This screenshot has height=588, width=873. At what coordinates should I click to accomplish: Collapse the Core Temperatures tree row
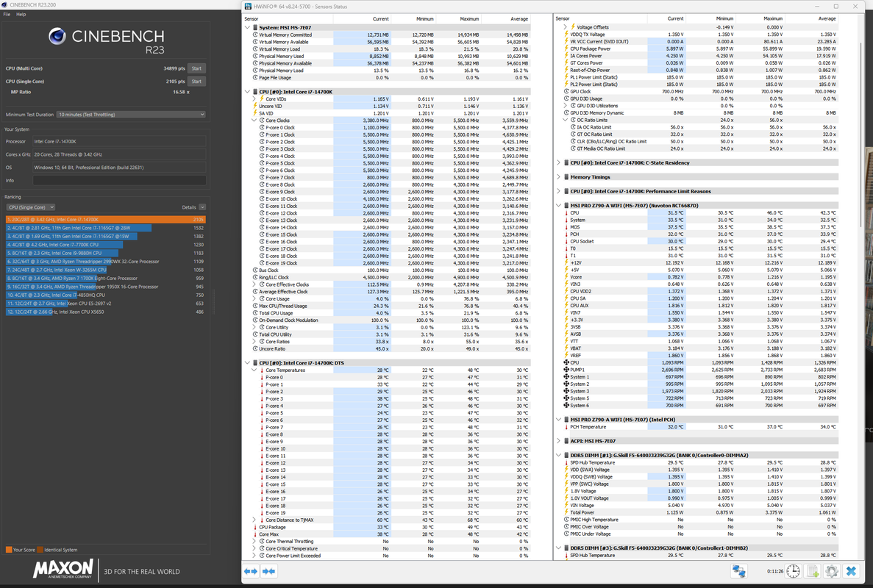[x=254, y=370]
